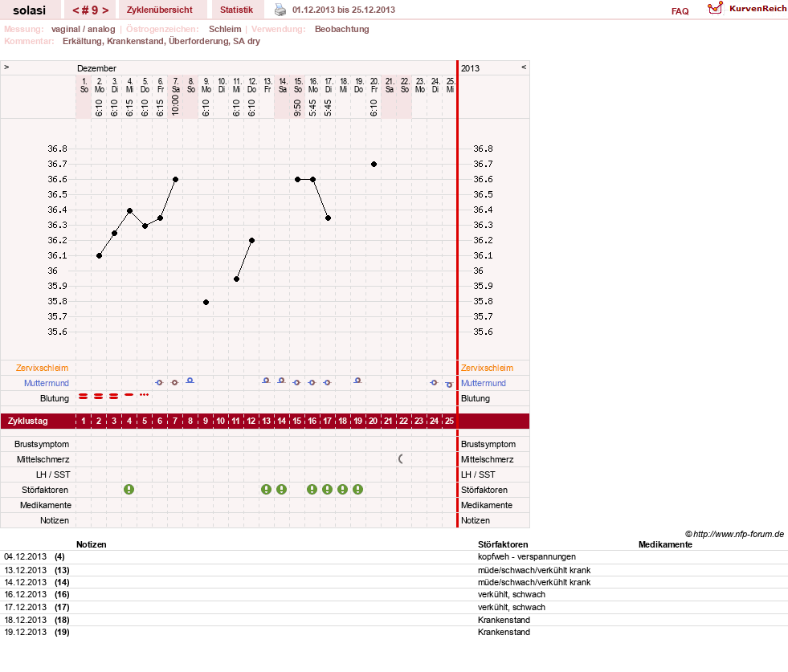Click the left blue Muttermund row label
This screenshot has height=672, width=788.
tap(47, 383)
